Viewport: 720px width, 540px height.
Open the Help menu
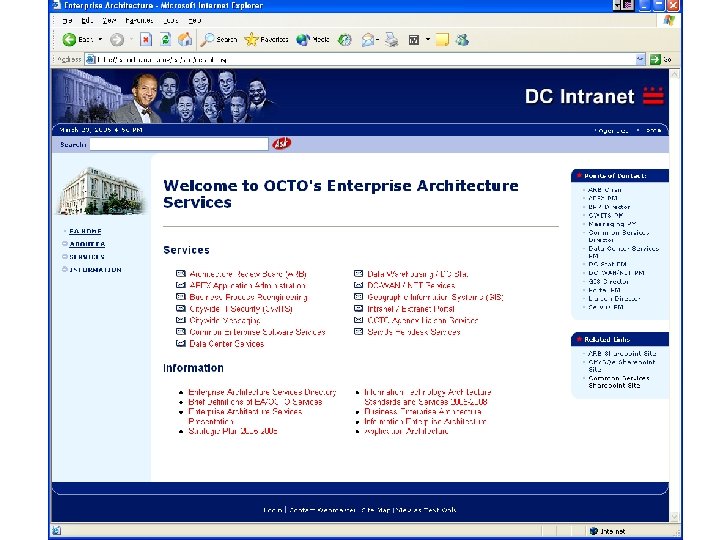coord(195,21)
